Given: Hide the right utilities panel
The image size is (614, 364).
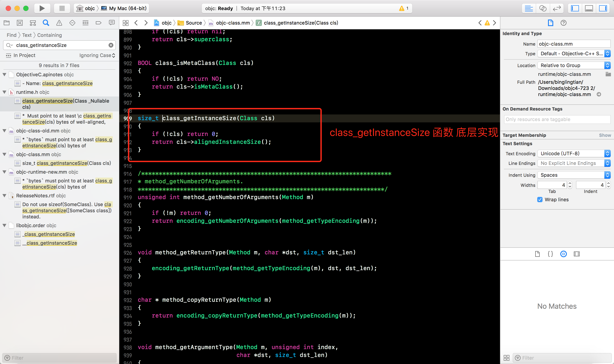Looking at the screenshot, I should coord(603,8).
